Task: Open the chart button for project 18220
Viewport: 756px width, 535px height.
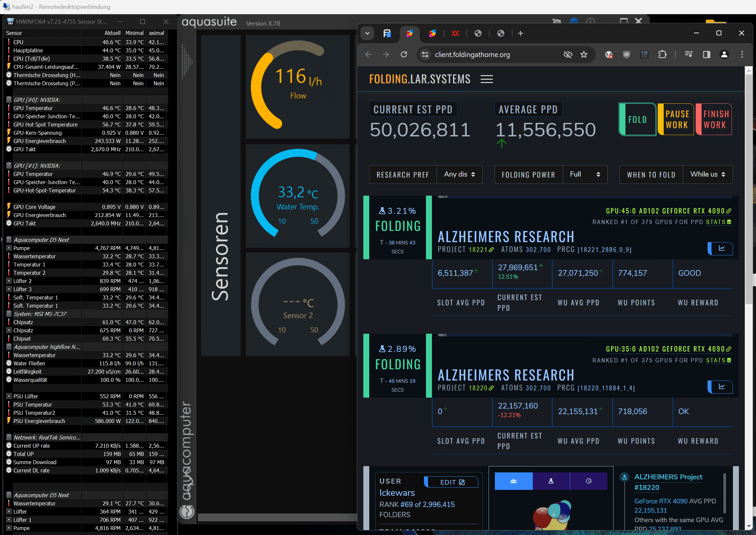Action: 720,387
